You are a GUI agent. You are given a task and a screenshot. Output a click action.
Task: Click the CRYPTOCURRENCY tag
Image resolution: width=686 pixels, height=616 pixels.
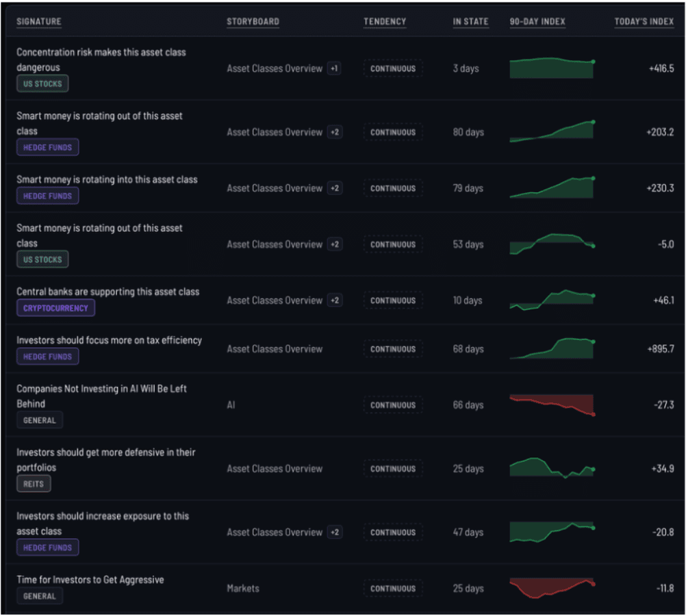coord(55,308)
